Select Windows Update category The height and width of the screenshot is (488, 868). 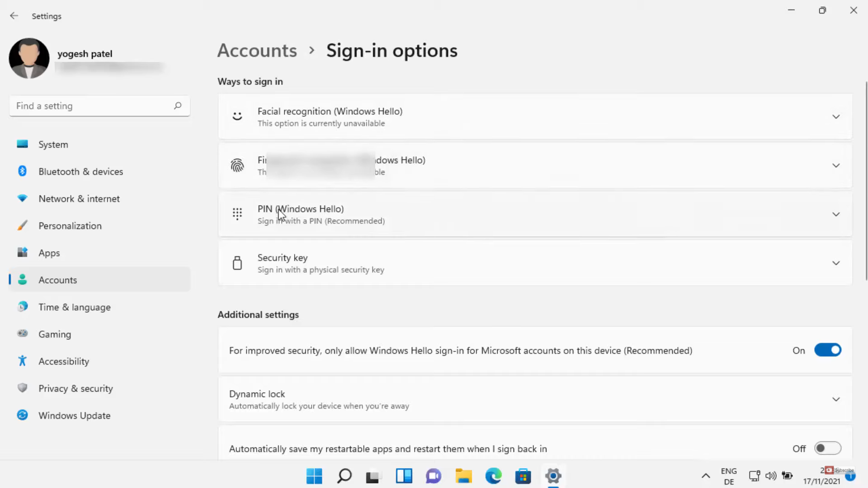click(99, 416)
